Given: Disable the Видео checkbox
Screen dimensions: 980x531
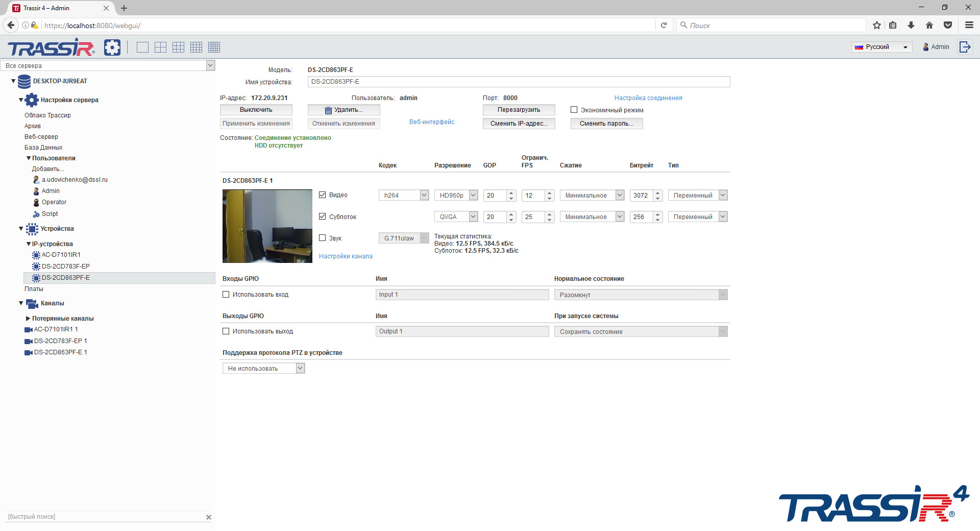Looking at the screenshot, I should (322, 195).
